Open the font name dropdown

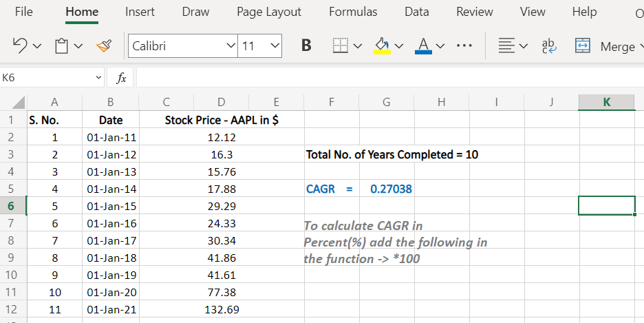(230, 46)
